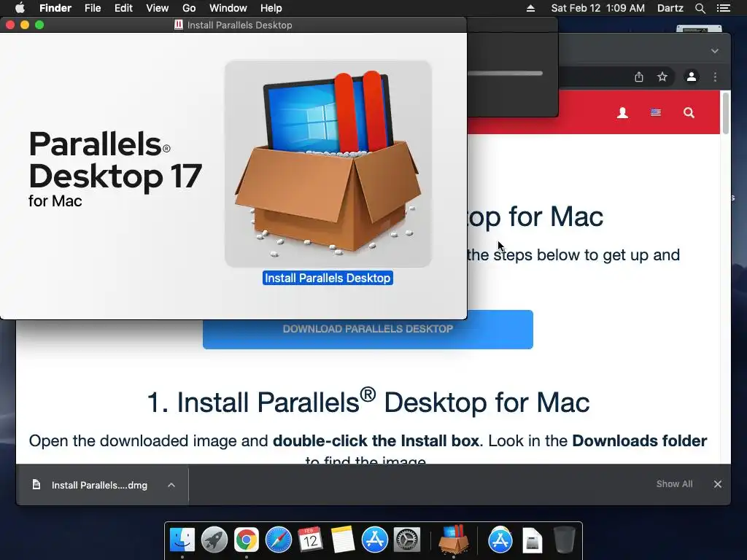The width and height of the screenshot is (747, 560).
Task: Open Google Chrome from the Dock
Action: click(246, 540)
